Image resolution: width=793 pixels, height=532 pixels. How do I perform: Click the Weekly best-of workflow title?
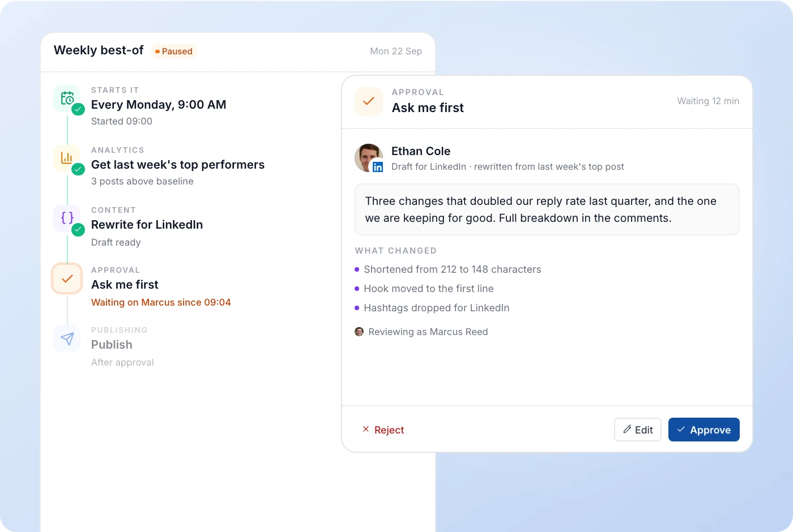coord(99,50)
